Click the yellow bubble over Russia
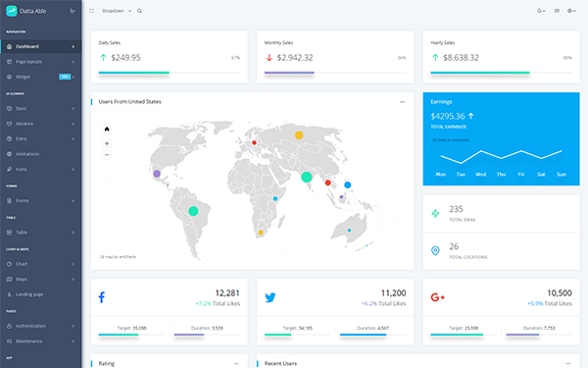Screen dimensions: 588x368 click(x=299, y=135)
